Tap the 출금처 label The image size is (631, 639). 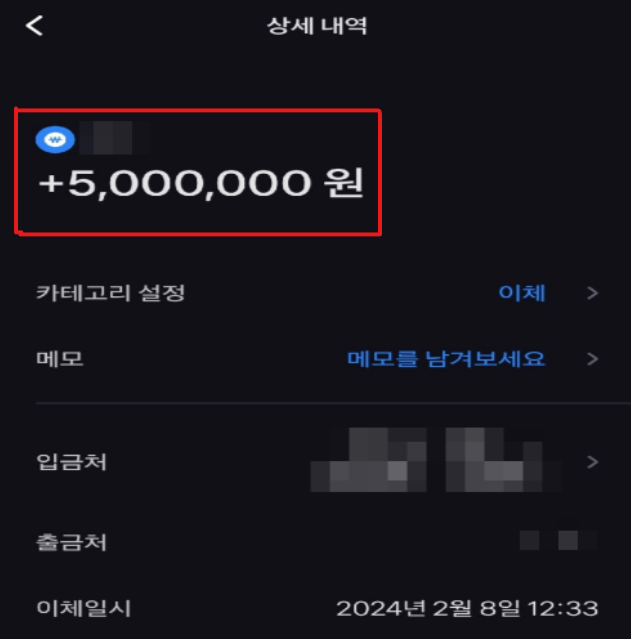71,542
